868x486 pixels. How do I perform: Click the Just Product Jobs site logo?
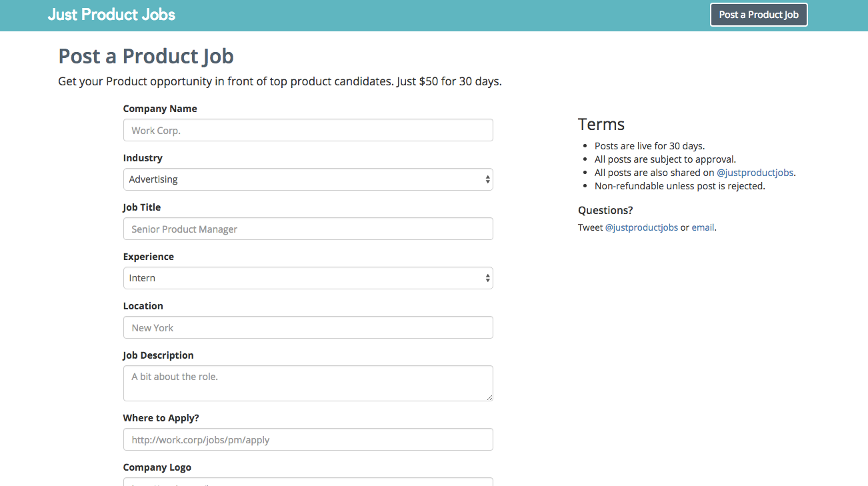[111, 15]
